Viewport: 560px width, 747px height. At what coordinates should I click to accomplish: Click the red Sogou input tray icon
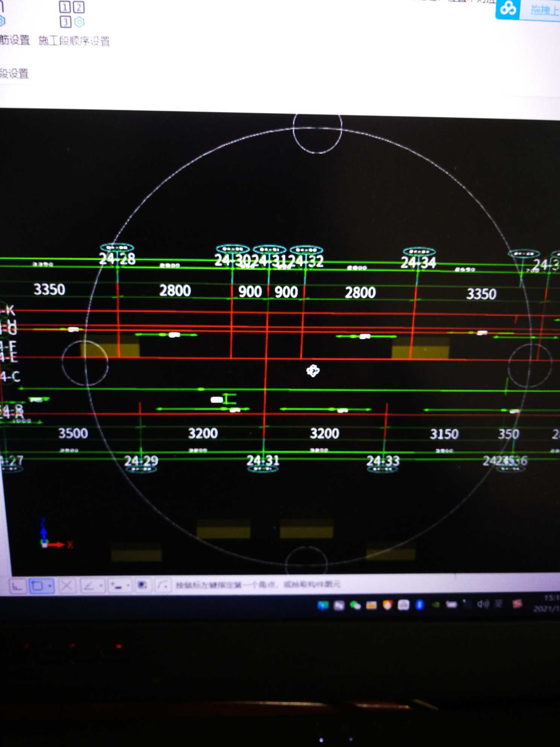517,604
